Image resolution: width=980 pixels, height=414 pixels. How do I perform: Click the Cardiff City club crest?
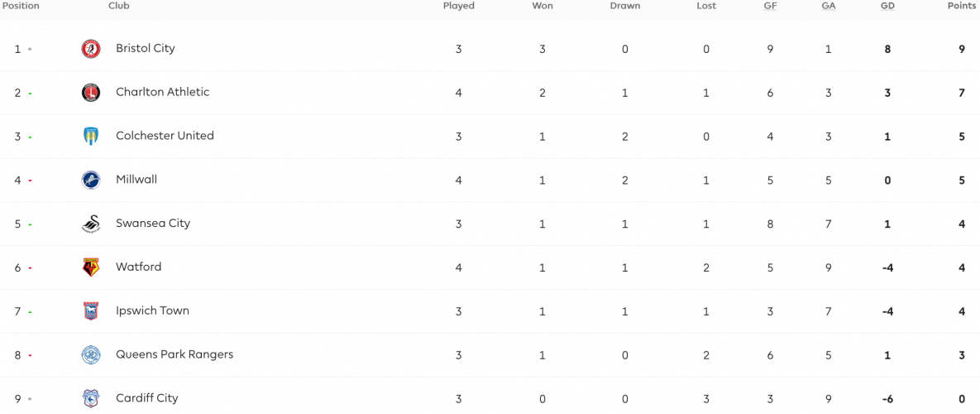pos(91,398)
